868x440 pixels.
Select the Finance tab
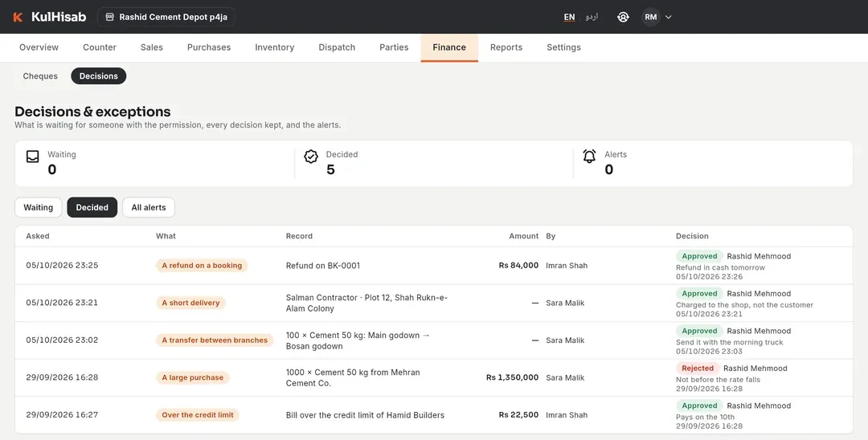(x=449, y=47)
